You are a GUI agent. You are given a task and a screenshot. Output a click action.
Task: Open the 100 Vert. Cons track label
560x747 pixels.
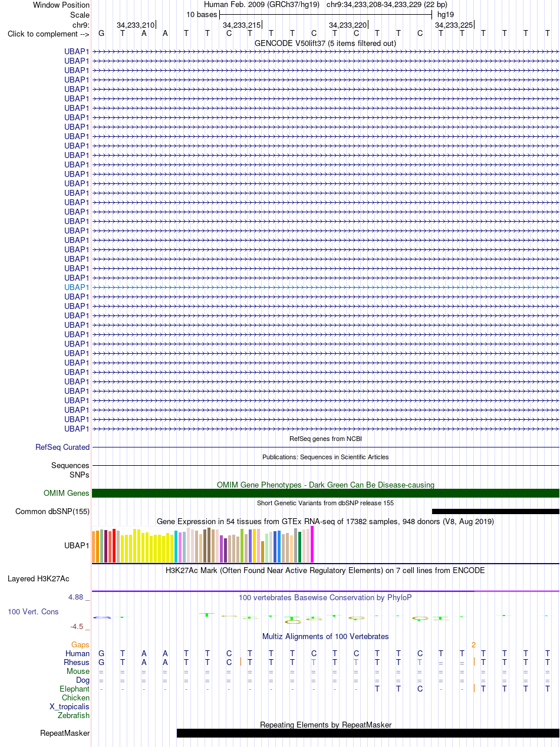[x=33, y=612]
